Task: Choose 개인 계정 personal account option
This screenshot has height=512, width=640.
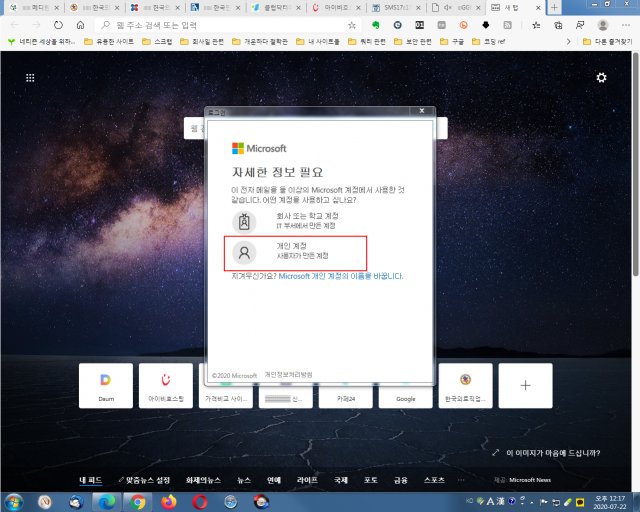Action: 295,253
